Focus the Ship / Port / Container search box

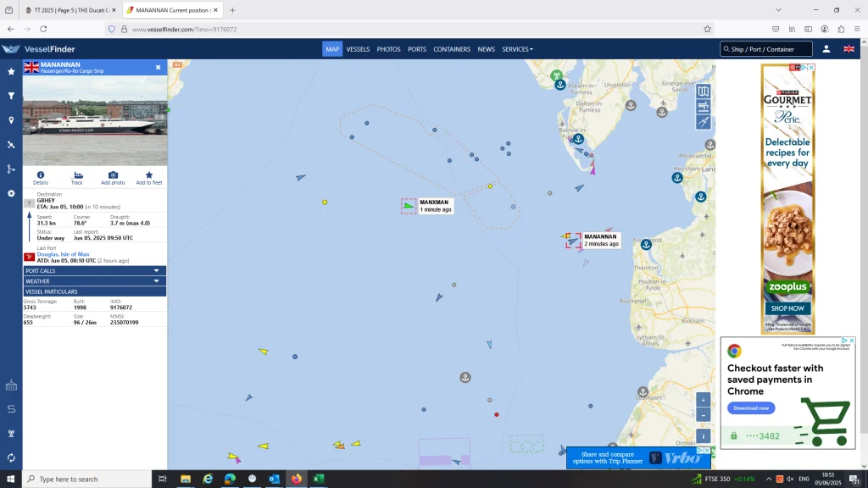766,49
